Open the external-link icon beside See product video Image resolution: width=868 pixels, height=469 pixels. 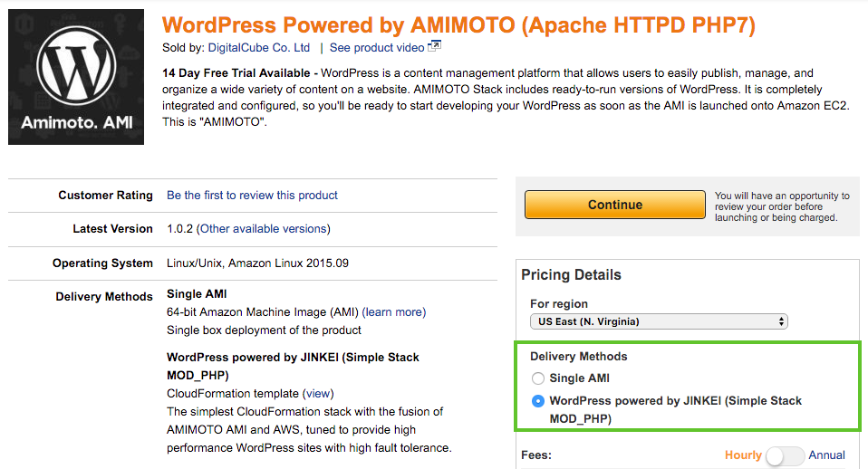point(435,46)
